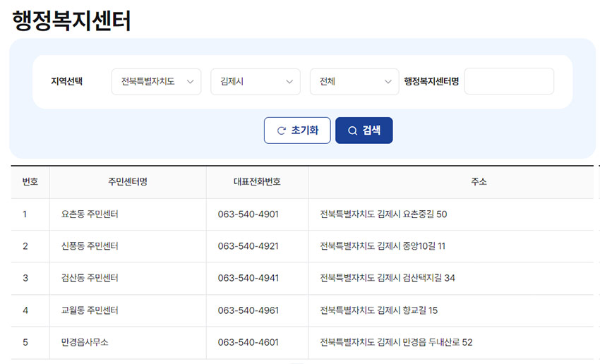The width and height of the screenshot is (600, 364).
Task: Click the 검색 search button
Action: click(x=364, y=131)
